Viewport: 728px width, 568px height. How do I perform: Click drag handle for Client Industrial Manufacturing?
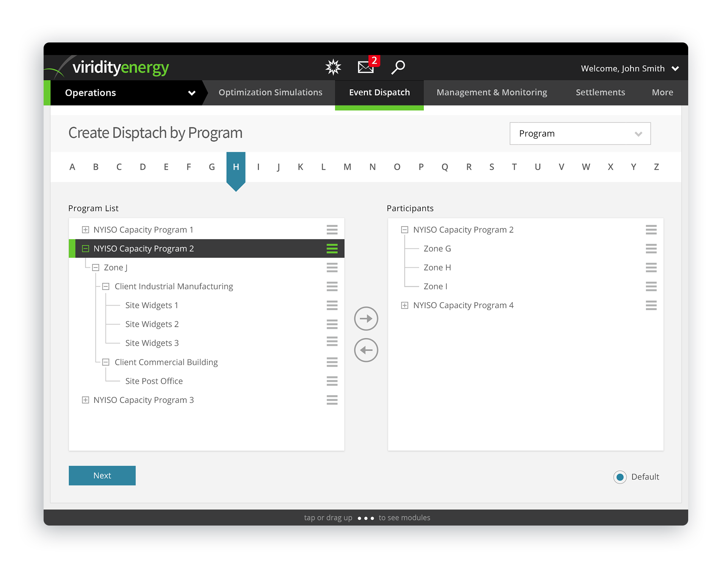pos(332,286)
